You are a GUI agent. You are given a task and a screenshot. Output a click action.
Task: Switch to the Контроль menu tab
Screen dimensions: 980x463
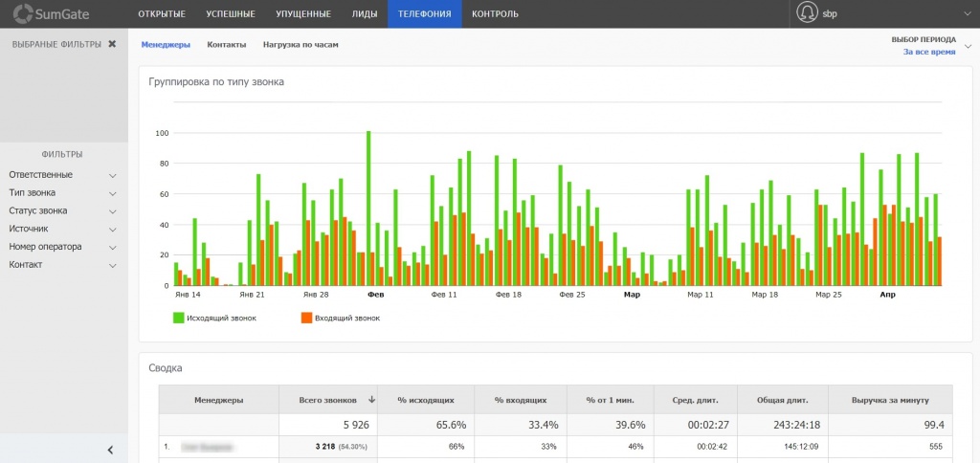495,13
